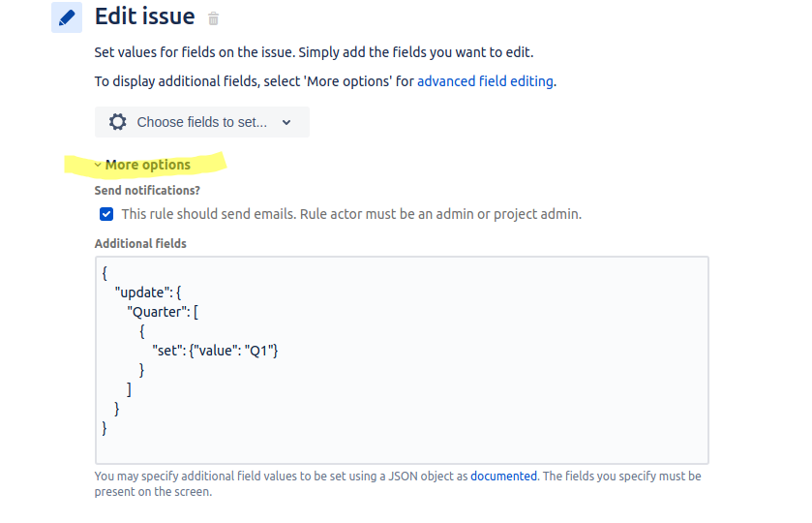Place cursor on the "Quarter" JSON line
The width and height of the screenshot is (812, 523).
pos(163,312)
